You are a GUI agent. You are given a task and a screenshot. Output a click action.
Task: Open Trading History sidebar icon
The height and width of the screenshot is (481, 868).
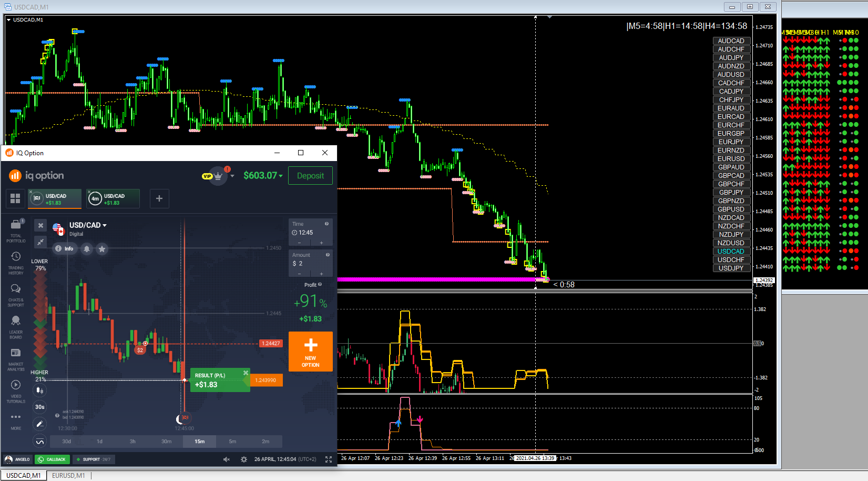(16, 263)
